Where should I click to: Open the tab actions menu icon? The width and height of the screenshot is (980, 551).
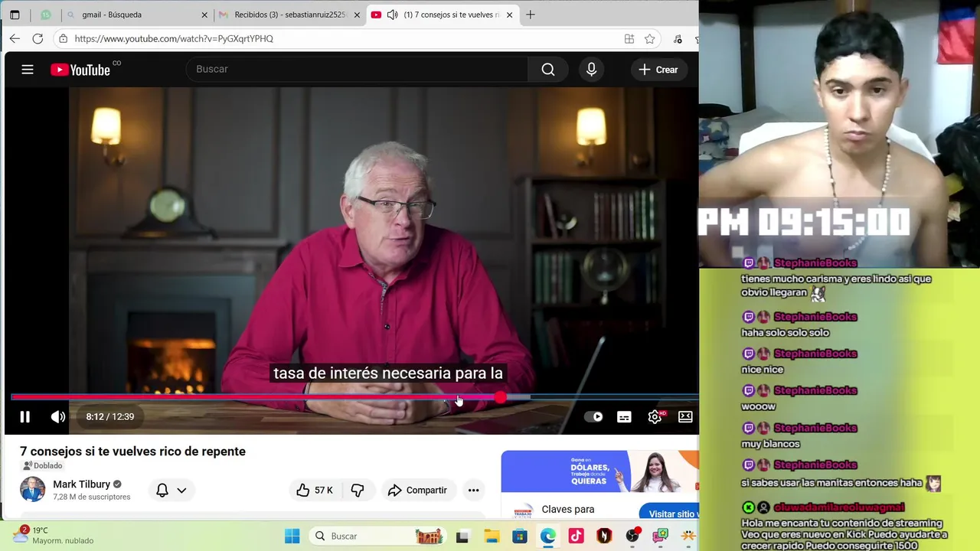pyautogui.click(x=15, y=15)
